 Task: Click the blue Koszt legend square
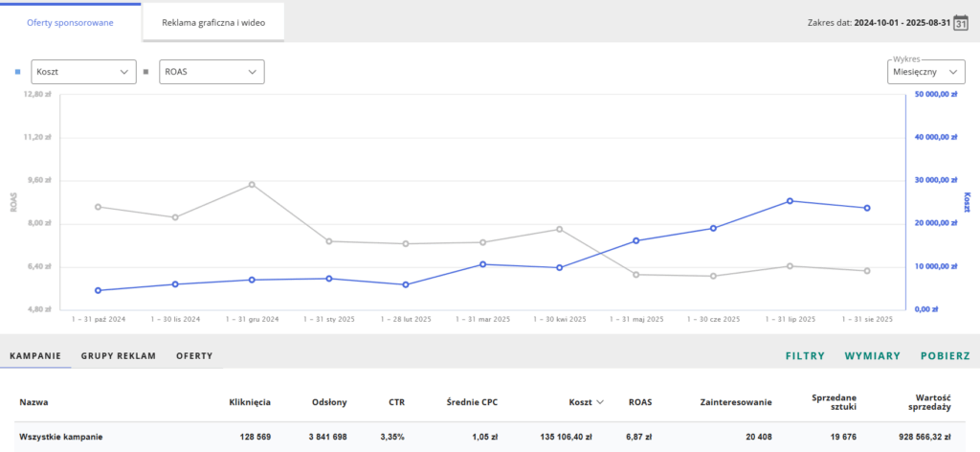tap(19, 71)
